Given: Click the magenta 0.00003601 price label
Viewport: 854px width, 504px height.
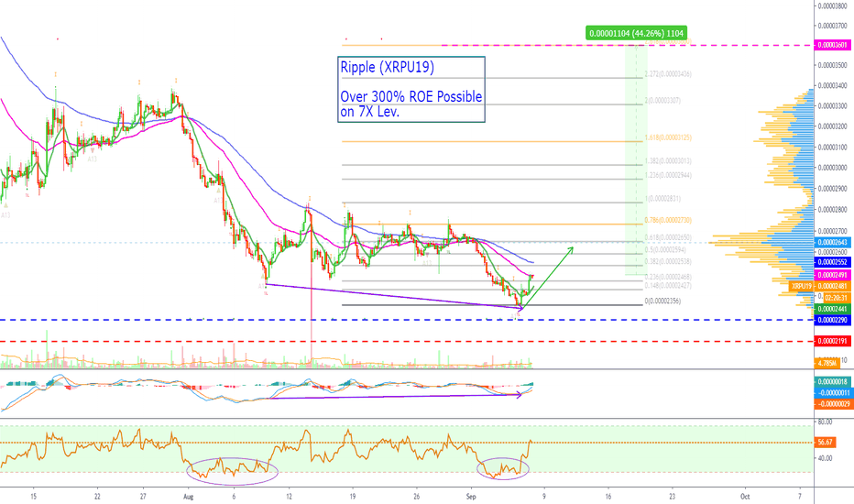Looking at the screenshot, I should tap(832, 45).
